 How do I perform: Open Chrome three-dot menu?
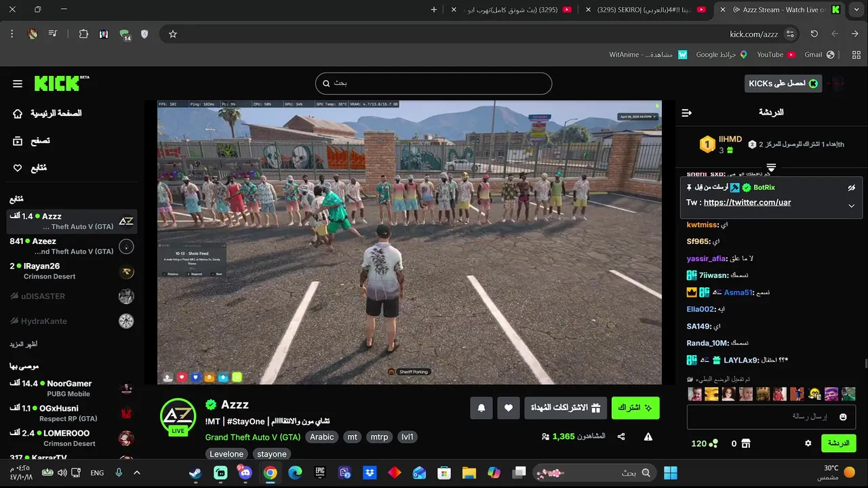[12, 34]
